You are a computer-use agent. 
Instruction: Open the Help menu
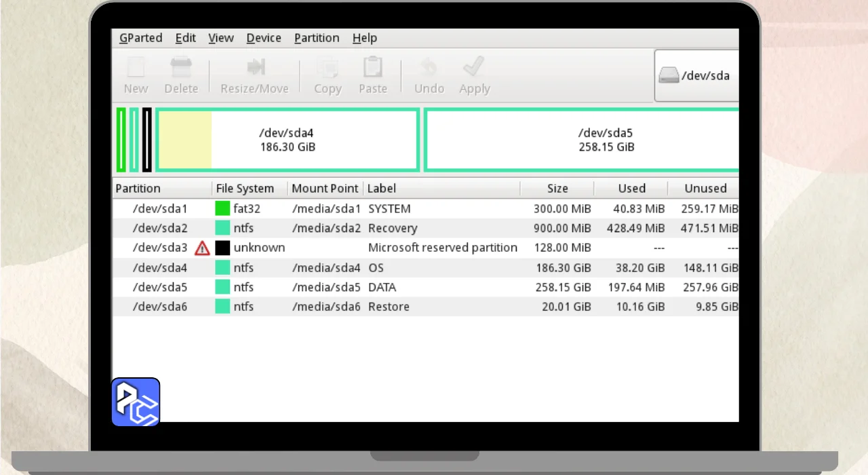point(365,38)
